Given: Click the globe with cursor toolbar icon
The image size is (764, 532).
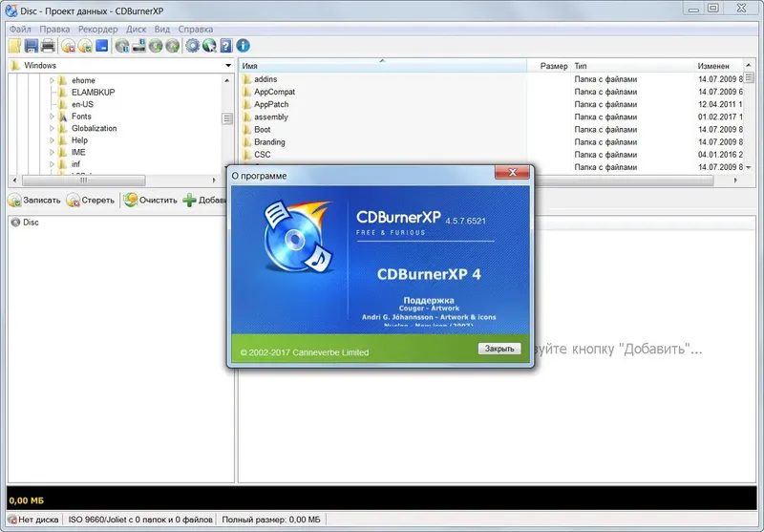Looking at the screenshot, I should click(209, 46).
